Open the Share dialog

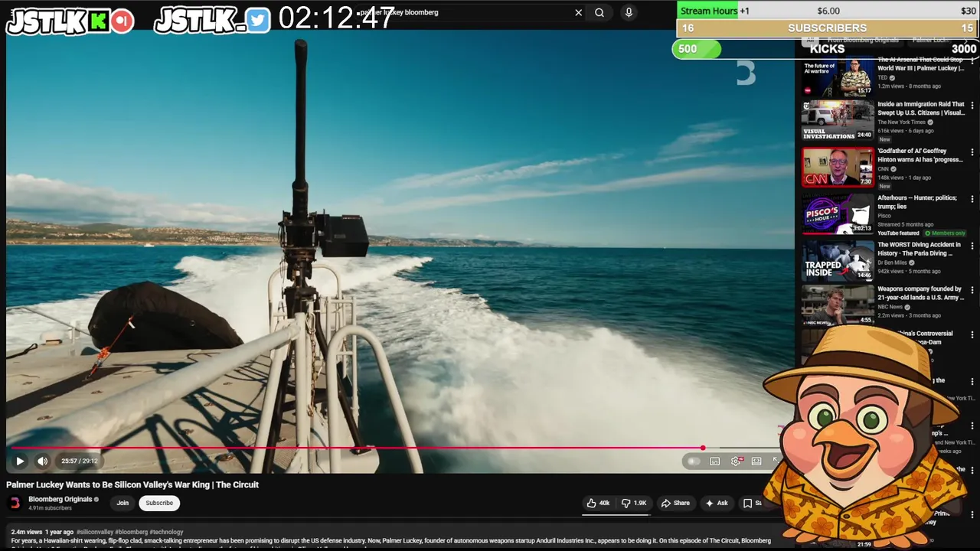pyautogui.click(x=675, y=503)
